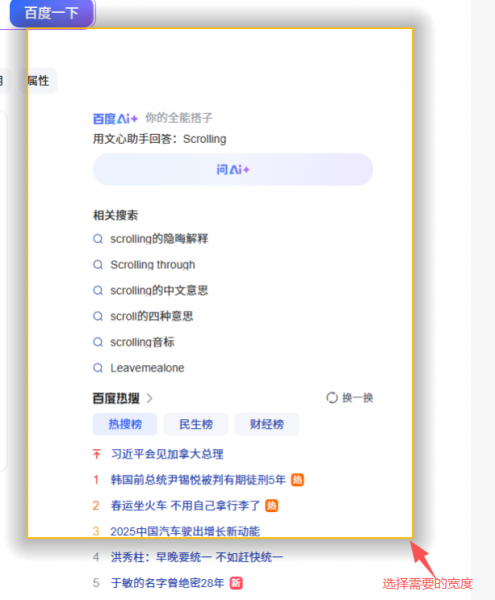The image size is (495, 600).
Task: Open the 百度AI+ logo link
Action: tap(115, 119)
